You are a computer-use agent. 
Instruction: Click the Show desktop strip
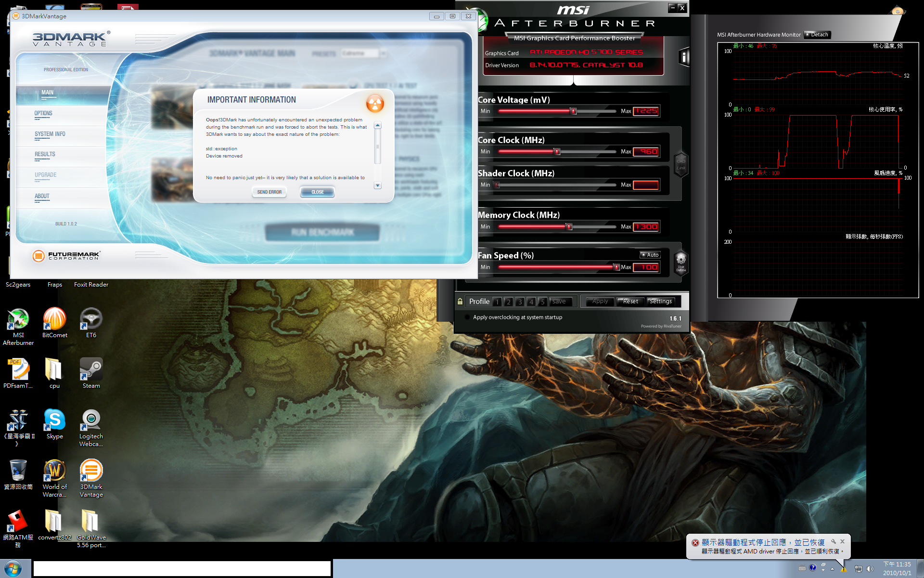(920, 569)
